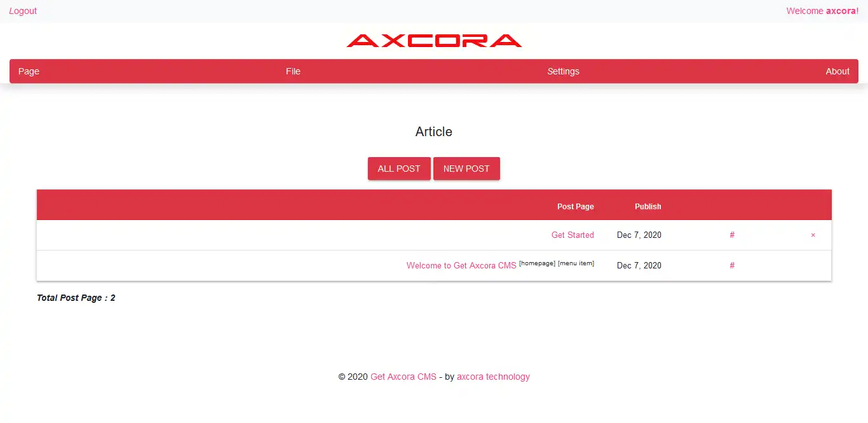This screenshot has width=868, height=423.
Task: Click the [menu item] tag label
Action: pos(576,263)
